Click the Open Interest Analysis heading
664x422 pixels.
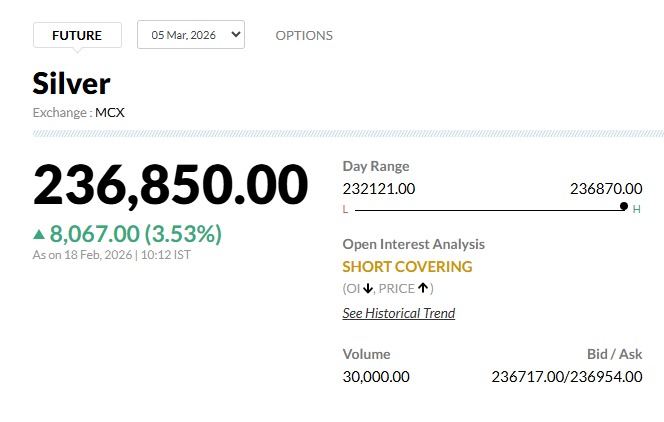click(x=413, y=244)
